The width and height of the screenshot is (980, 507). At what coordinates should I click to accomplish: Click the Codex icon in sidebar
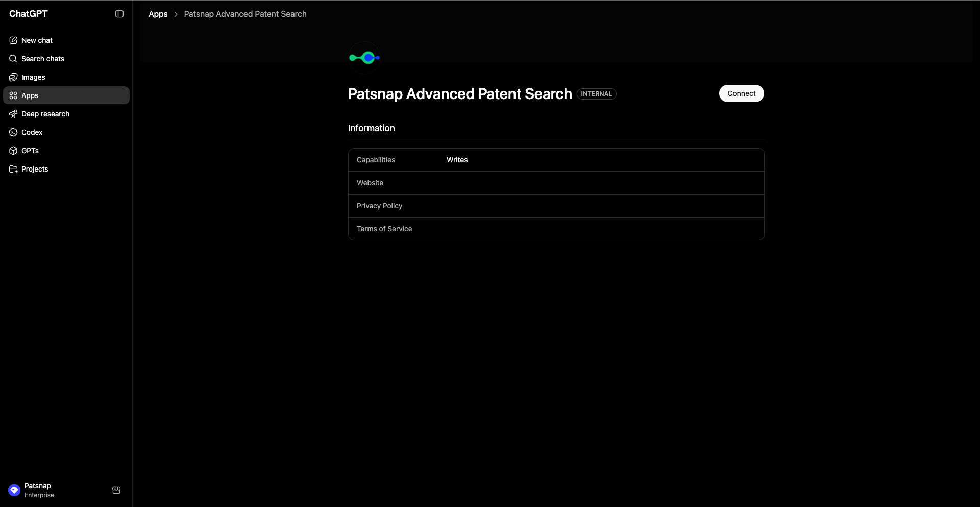pos(13,132)
